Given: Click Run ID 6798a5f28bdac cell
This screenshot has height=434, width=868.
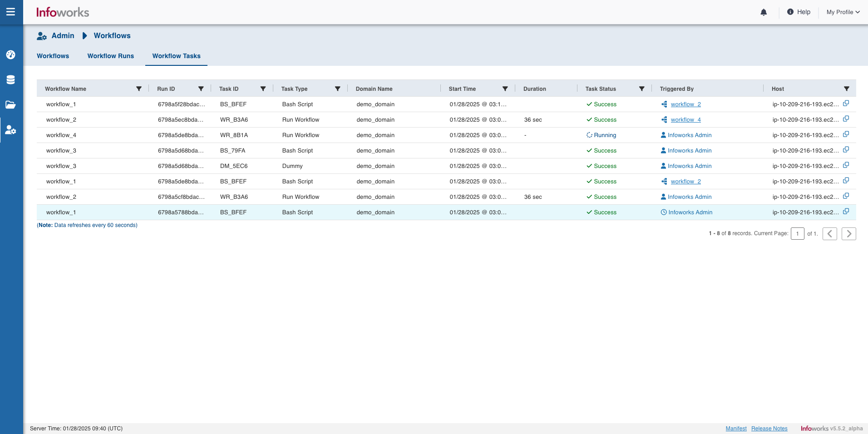Looking at the screenshot, I should (x=182, y=104).
